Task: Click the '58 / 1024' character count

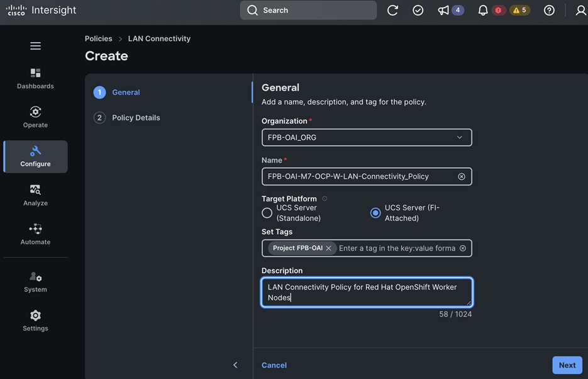Action: coord(455,314)
